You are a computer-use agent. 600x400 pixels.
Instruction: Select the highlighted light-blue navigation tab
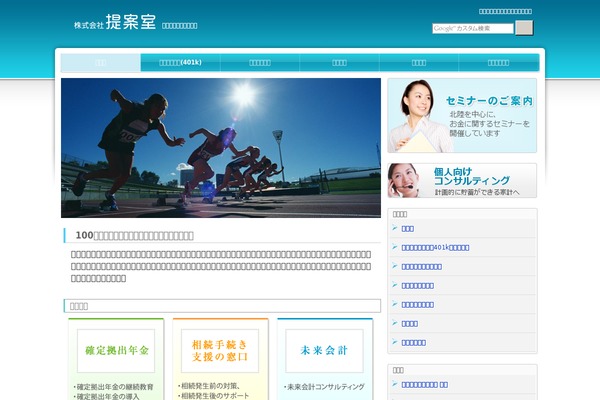(x=101, y=62)
